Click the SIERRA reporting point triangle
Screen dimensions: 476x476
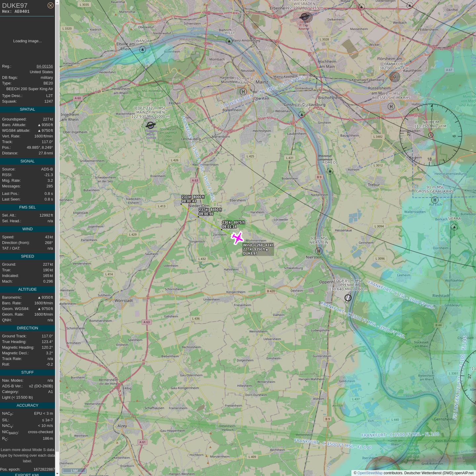pyautogui.click(x=454, y=227)
